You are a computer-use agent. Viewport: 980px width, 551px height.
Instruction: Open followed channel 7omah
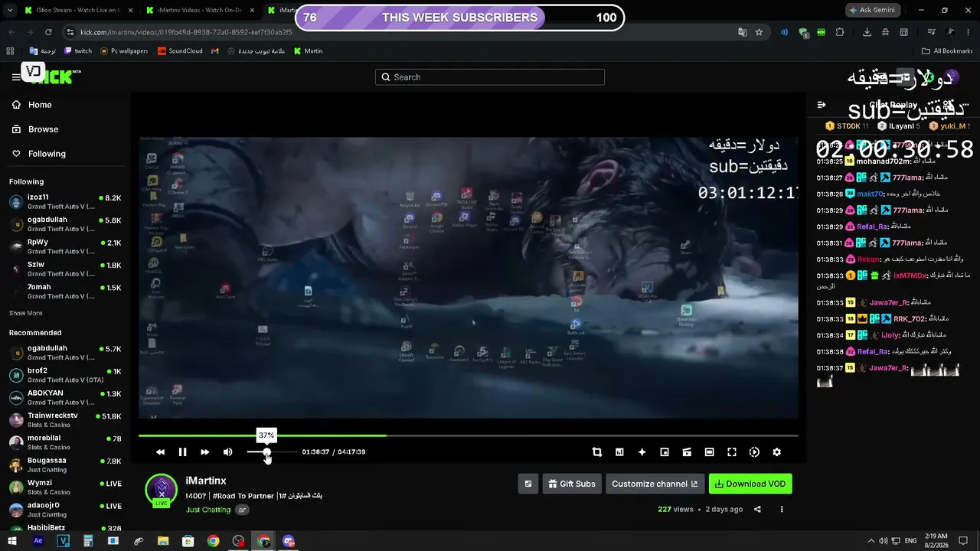click(x=65, y=292)
